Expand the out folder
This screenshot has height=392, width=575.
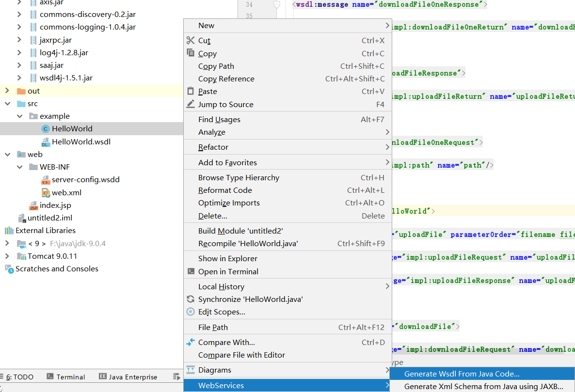[x=7, y=91]
